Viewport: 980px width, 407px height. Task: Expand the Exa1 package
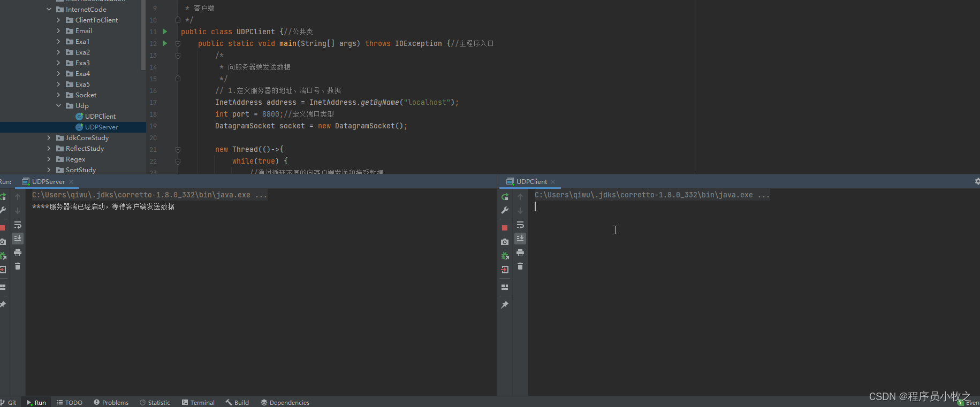click(58, 41)
